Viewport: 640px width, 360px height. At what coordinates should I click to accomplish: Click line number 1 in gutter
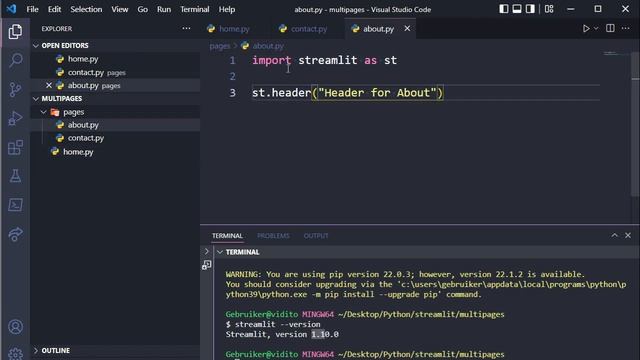[x=232, y=60]
